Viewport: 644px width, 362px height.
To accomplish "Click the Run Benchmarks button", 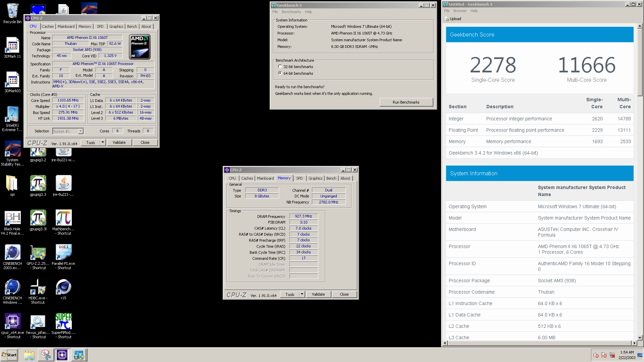I will click(406, 102).
